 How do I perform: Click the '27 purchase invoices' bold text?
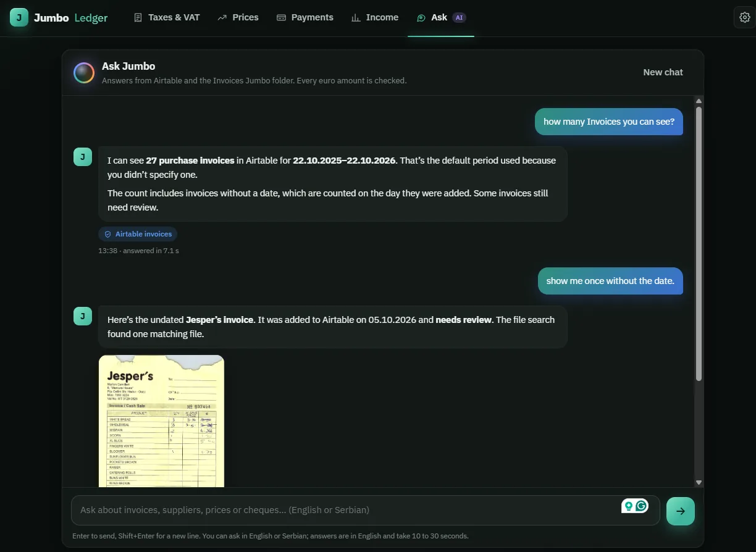pos(190,161)
